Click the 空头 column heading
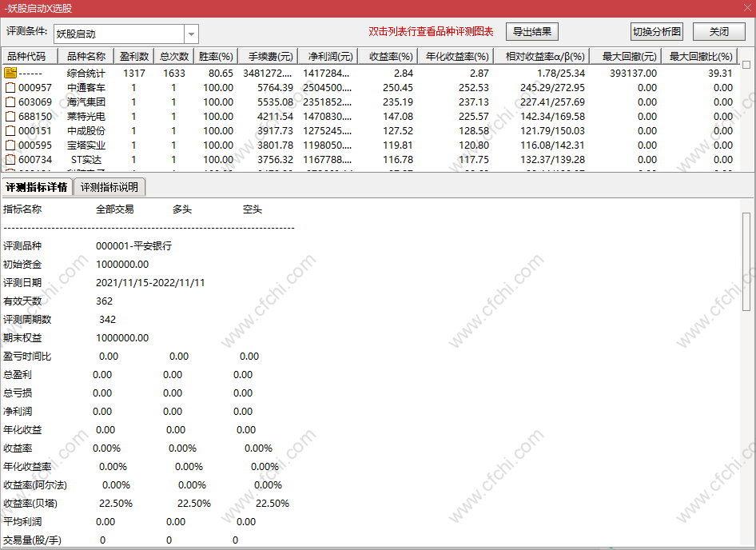The height and width of the screenshot is (550, 756). (253, 209)
